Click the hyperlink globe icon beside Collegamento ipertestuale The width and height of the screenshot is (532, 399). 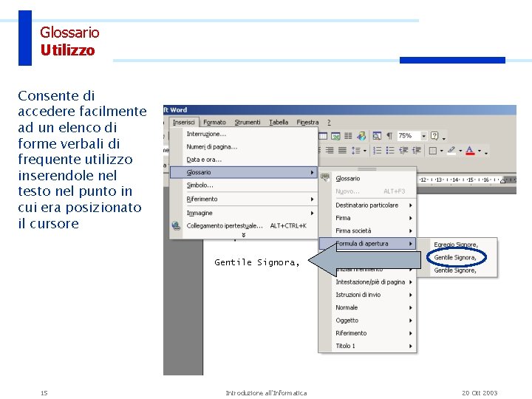pos(176,225)
